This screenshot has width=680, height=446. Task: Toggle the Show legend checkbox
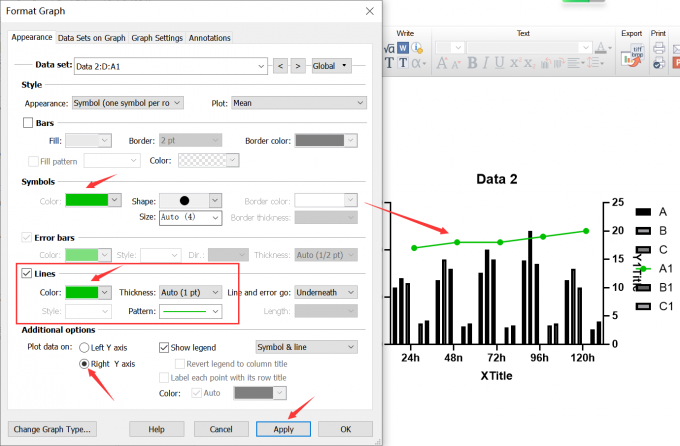tap(165, 347)
